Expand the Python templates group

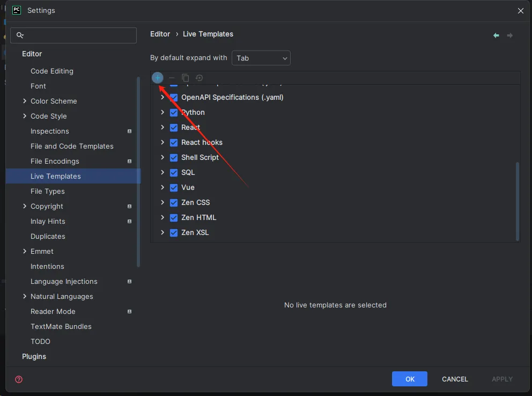pos(162,112)
